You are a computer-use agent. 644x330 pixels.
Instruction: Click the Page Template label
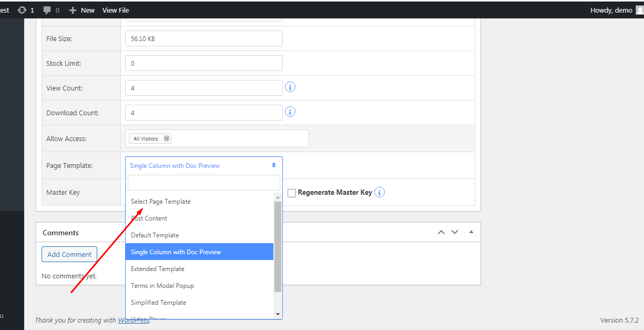[69, 165]
